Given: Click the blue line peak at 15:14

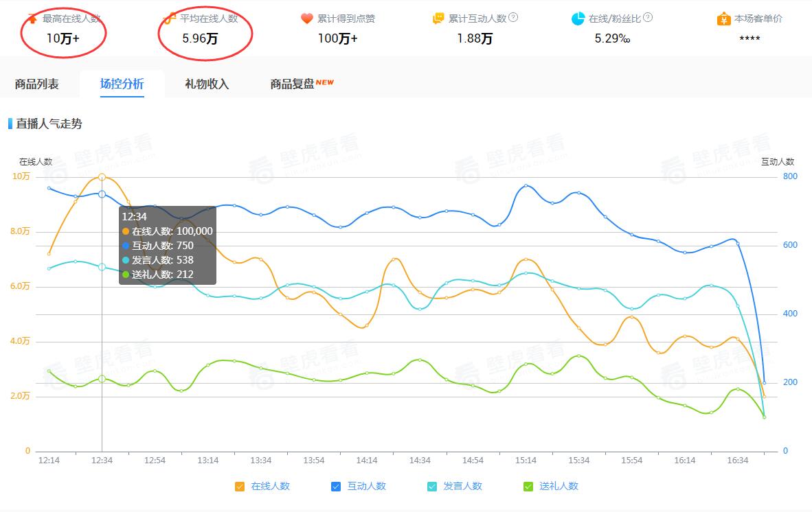Looking at the screenshot, I should tap(526, 185).
